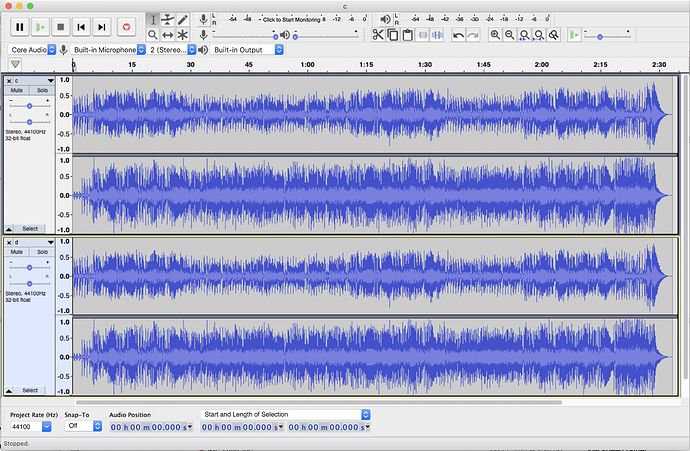Close track d with its X button
The width and height of the screenshot is (690, 451).
pos(9,242)
